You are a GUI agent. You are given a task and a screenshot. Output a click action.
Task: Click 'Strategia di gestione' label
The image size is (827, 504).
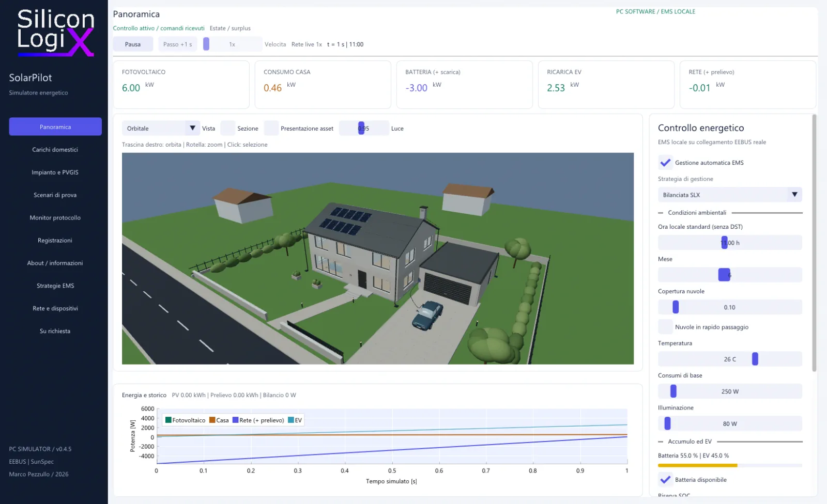tap(685, 179)
